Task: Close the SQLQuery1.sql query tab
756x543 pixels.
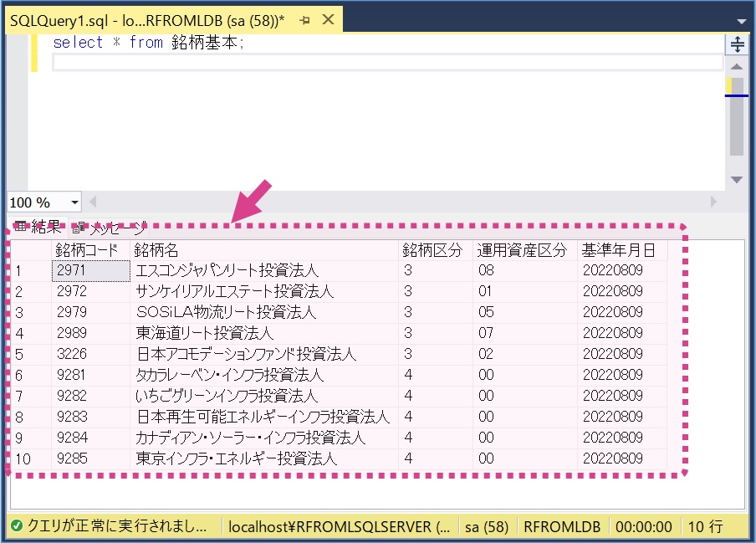Action: coord(327,19)
